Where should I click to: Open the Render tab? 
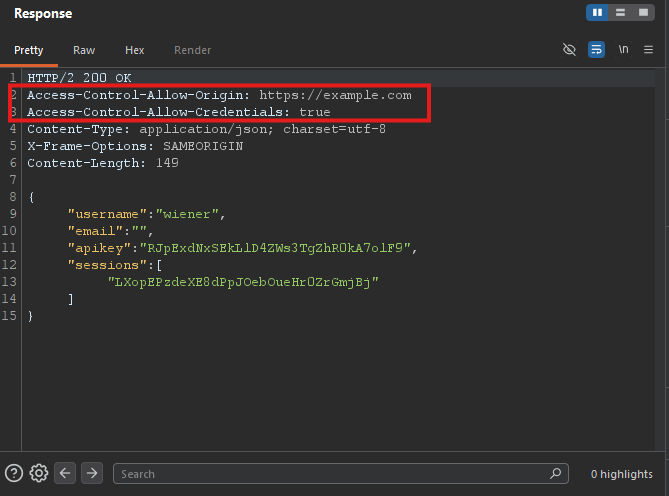point(192,50)
